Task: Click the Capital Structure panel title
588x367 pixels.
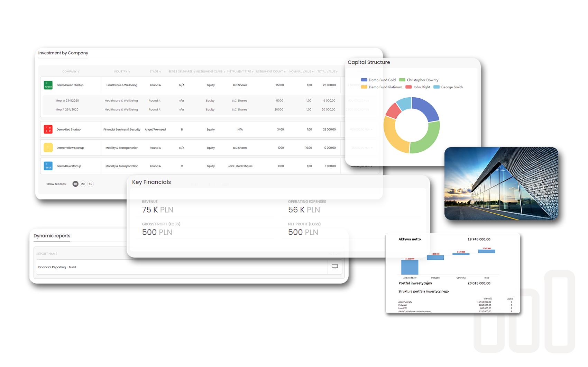Action: 369,62
